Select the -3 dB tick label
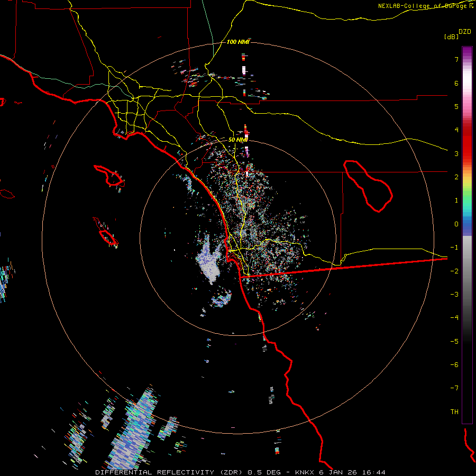476x476 pixels. 454,295
